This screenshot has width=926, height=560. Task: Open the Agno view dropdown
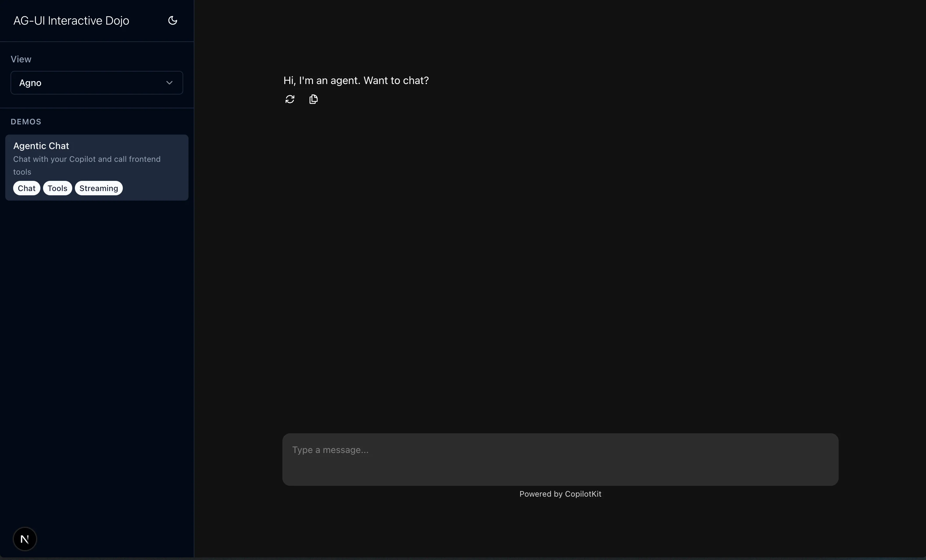[x=97, y=83]
